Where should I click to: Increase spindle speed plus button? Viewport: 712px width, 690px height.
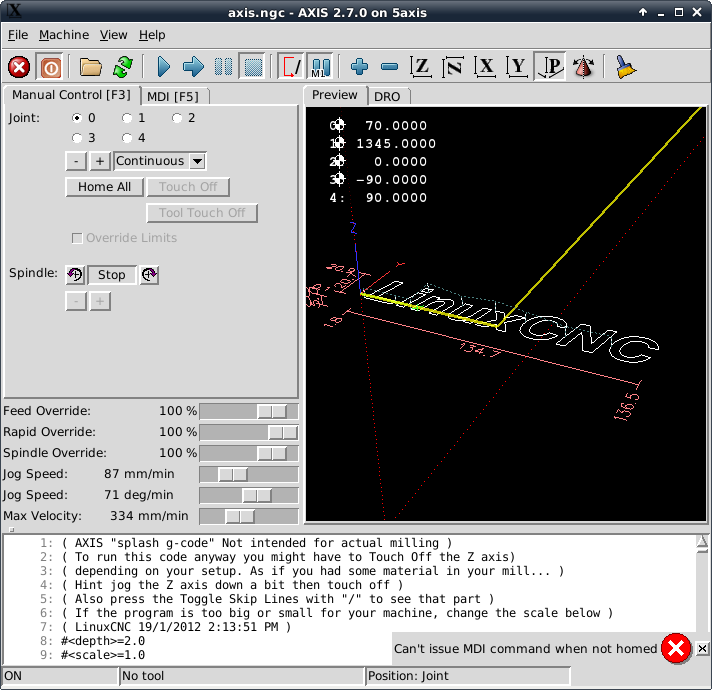(100, 301)
